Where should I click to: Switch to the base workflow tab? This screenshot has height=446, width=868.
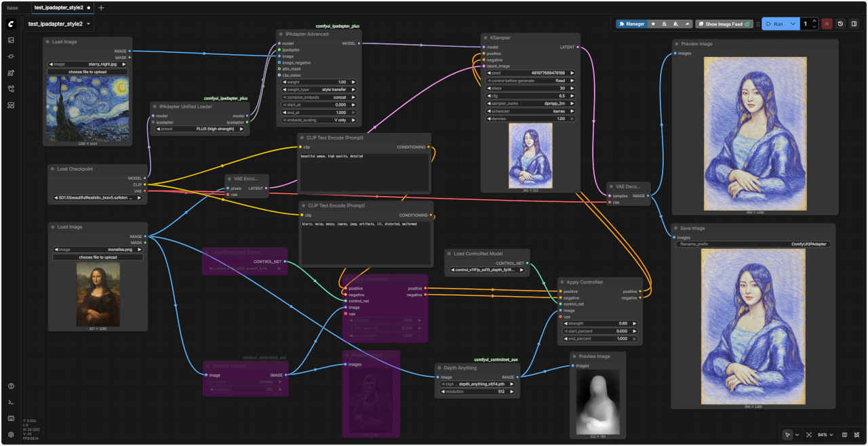pos(13,7)
